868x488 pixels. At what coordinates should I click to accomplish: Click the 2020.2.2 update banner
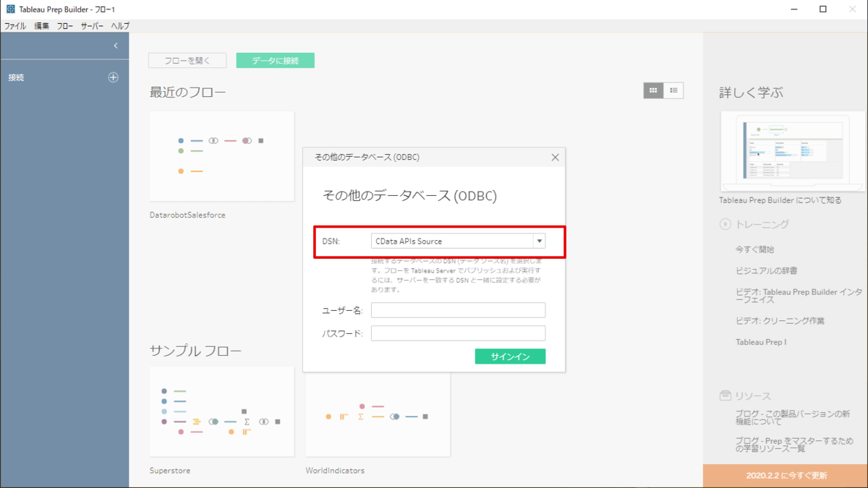pos(786,476)
